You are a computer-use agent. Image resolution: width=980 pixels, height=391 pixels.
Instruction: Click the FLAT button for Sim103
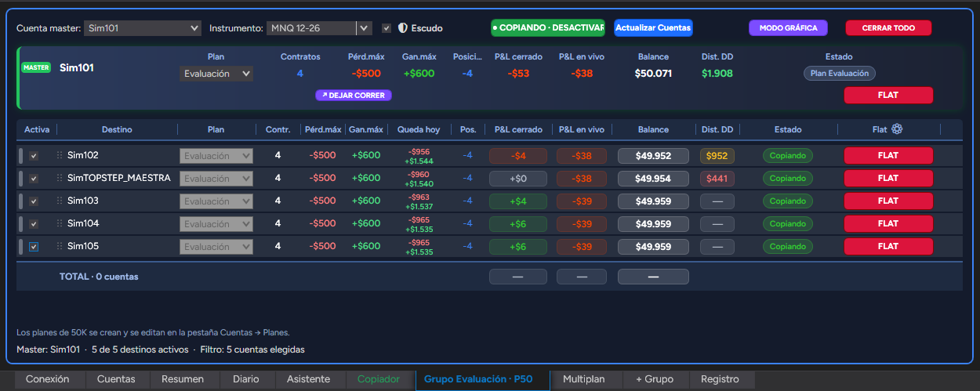coord(888,201)
